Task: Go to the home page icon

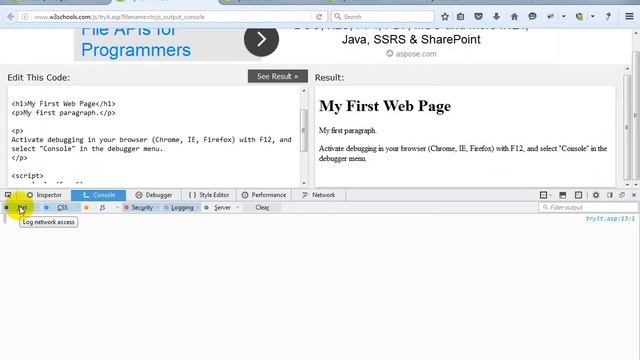Action: click(514, 17)
